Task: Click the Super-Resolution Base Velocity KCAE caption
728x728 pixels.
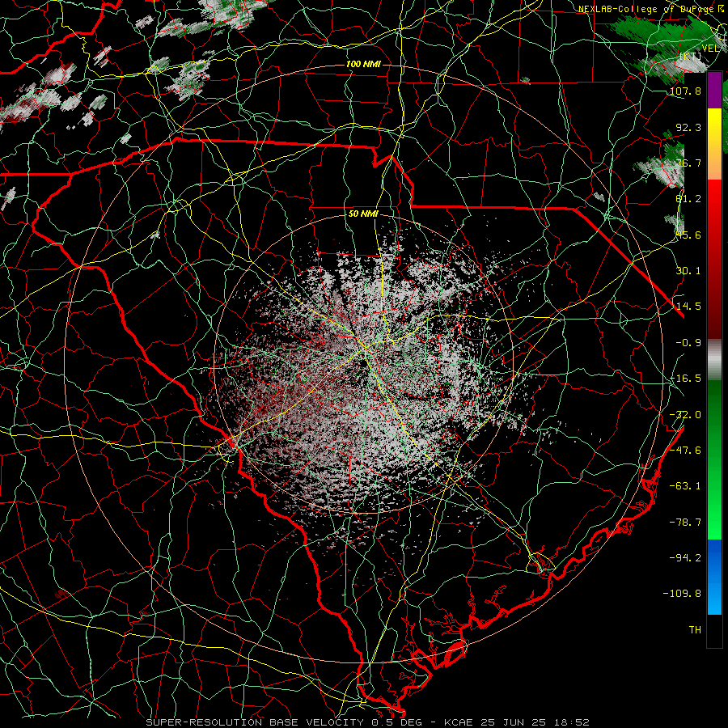Action: (x=368, y=722)
